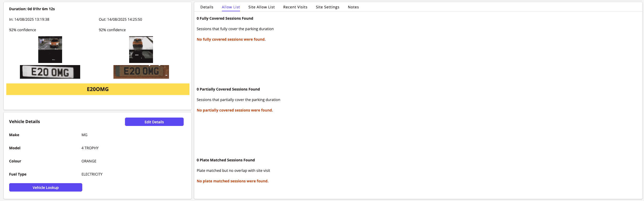
Task: Click the Vehicle Lookup button
Action: [46, 187]
